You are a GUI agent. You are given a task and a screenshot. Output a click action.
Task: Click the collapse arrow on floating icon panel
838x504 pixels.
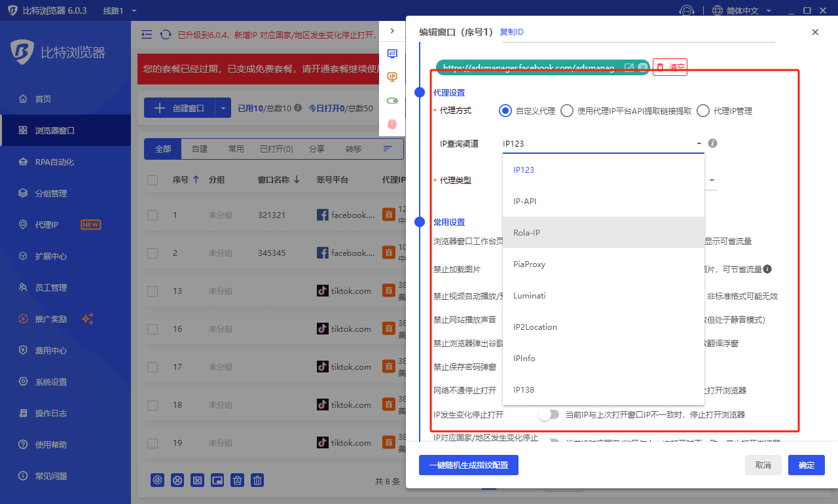click(392, 31)
